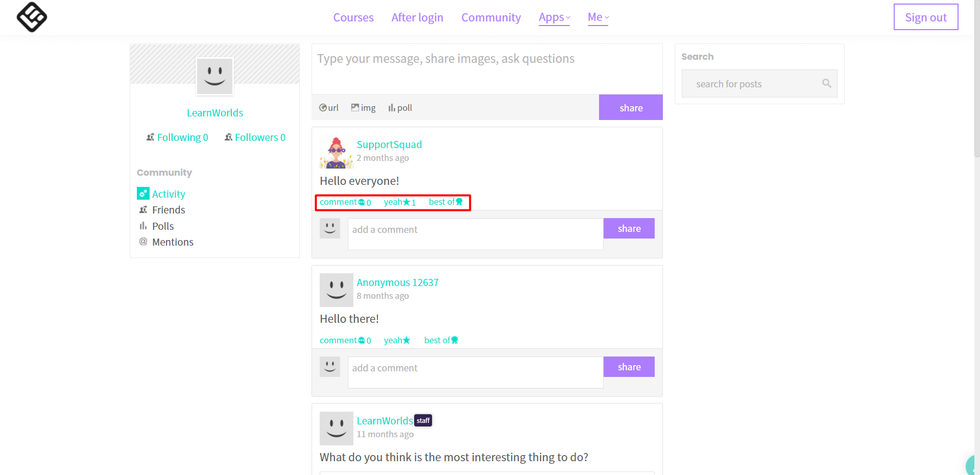980x475 pixels.
Task: Click the 'Hello everyone!' post text
Action: [x=360, y=181]
